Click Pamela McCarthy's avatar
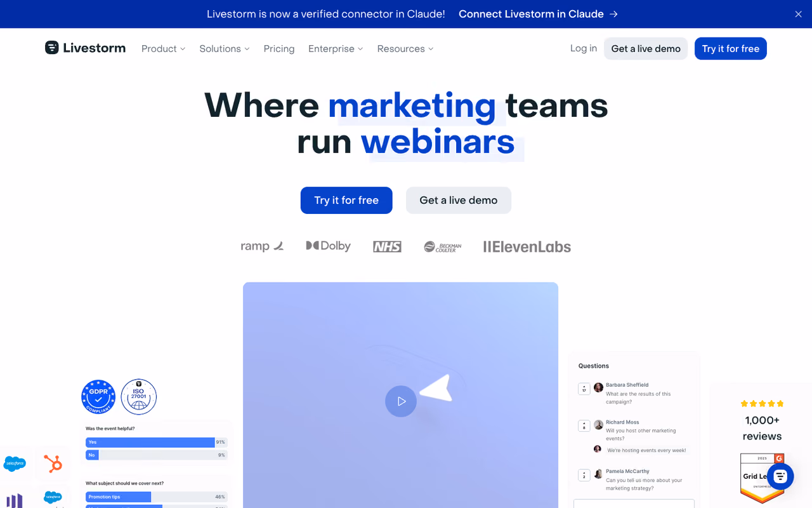The width and height of the screenshot is (812, 508). [x=598, y=474]
